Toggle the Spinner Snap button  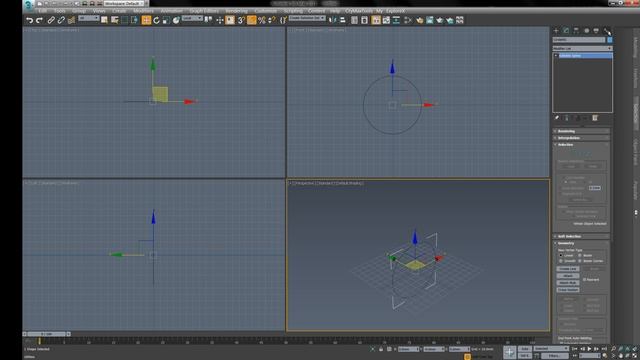[271, 20]
